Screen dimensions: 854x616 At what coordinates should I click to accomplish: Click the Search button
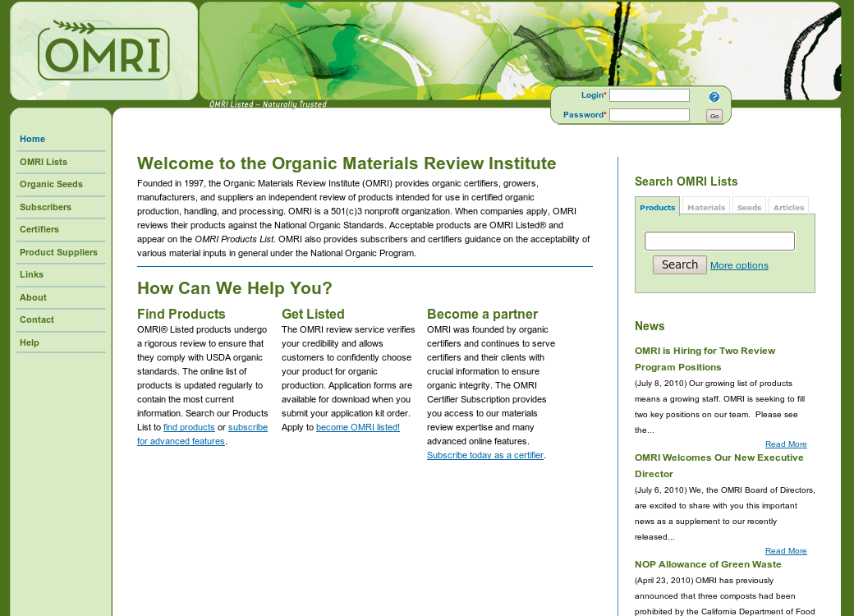680,264
